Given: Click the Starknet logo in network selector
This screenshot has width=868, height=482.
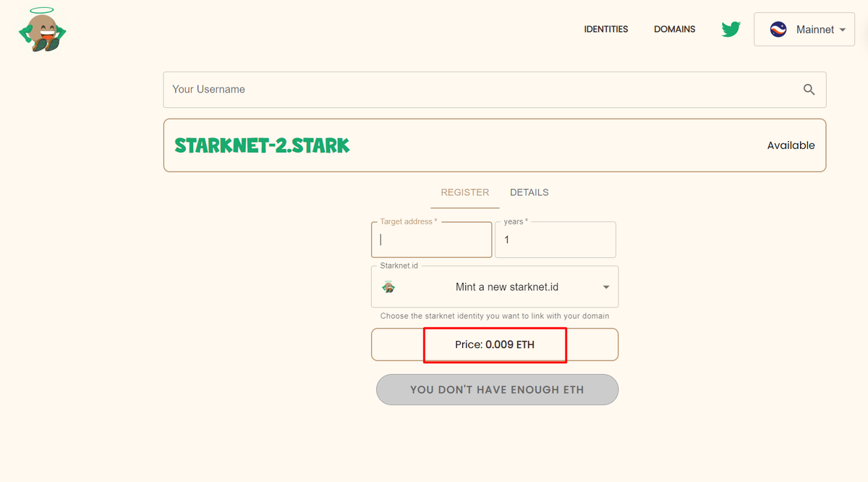Looking at the screenshot, I should tap(778, 30).
